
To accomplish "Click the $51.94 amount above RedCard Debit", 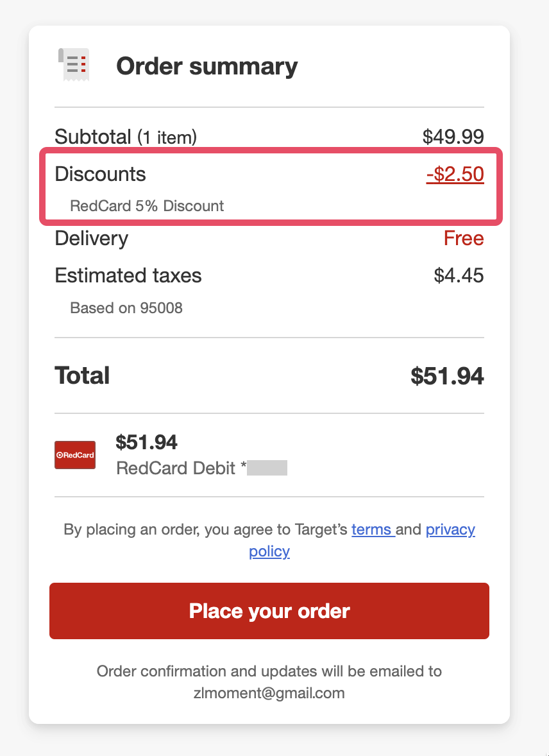I will (146, 442).
